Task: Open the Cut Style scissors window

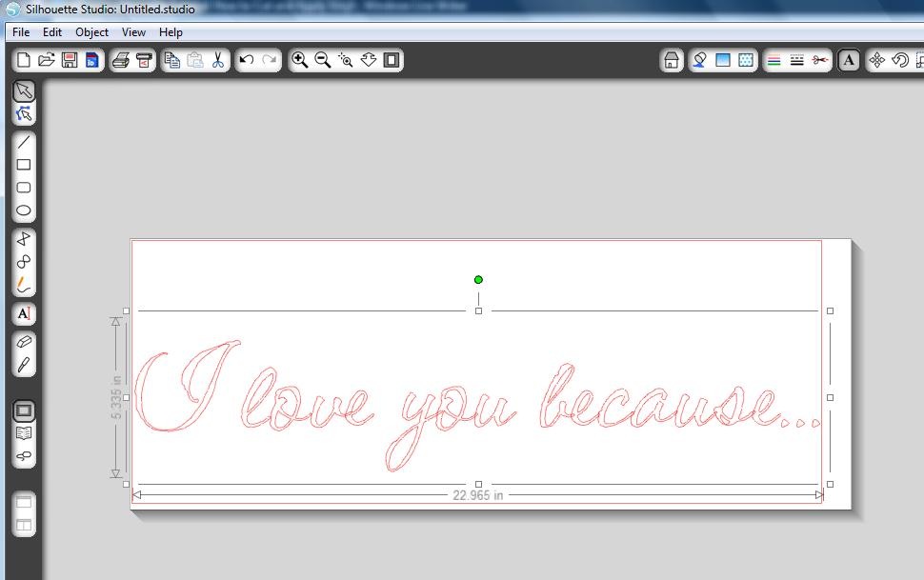Action: click(820, 60)
